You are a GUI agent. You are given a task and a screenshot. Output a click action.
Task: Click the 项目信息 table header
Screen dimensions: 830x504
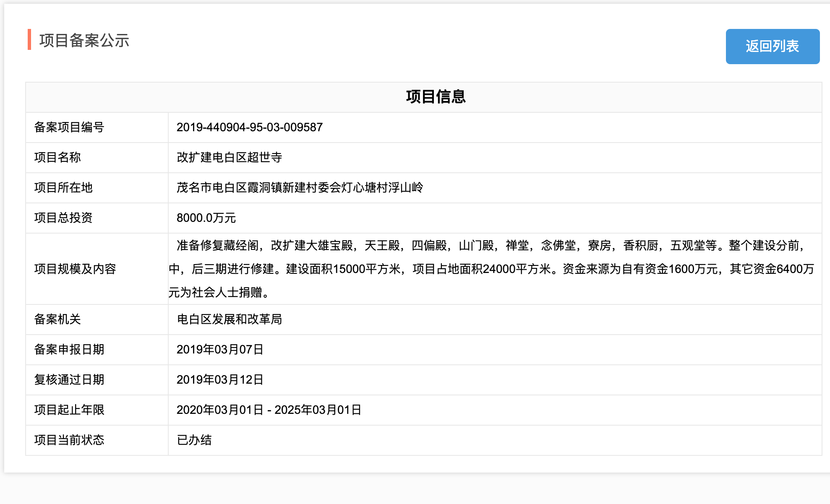coord(436,97)
